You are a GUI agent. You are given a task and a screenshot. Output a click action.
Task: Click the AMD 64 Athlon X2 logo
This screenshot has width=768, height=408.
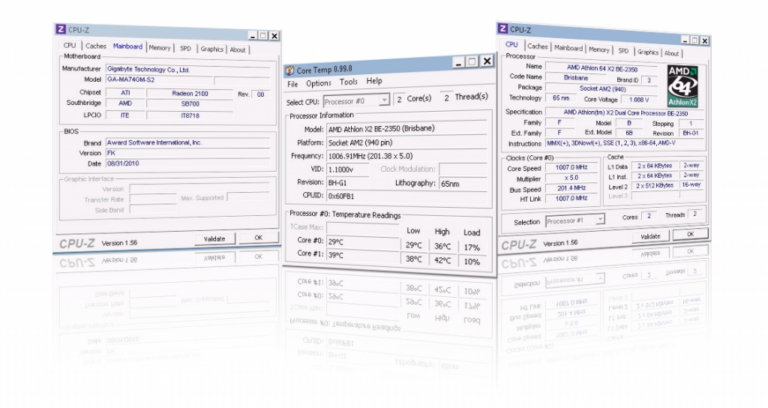[682, 87]
